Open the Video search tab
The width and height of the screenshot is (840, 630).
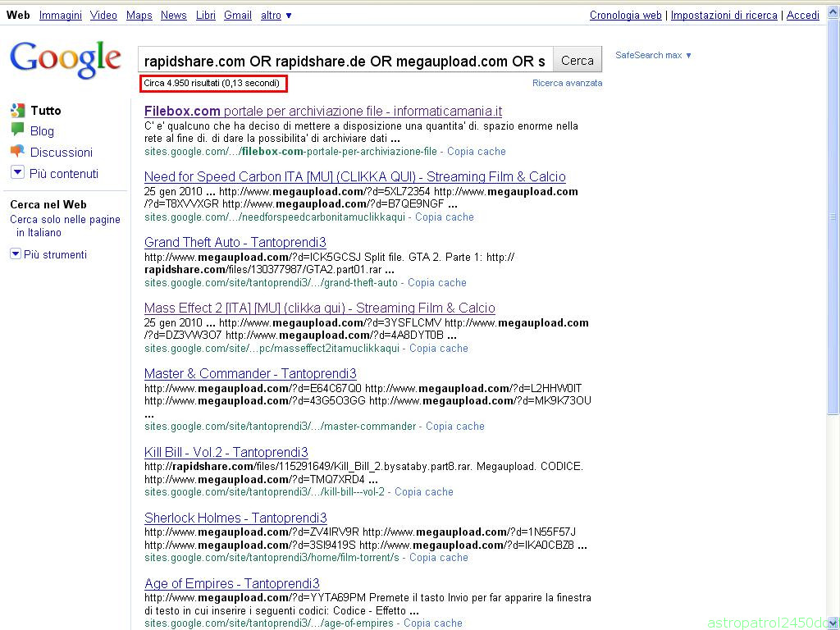[103, 16]
